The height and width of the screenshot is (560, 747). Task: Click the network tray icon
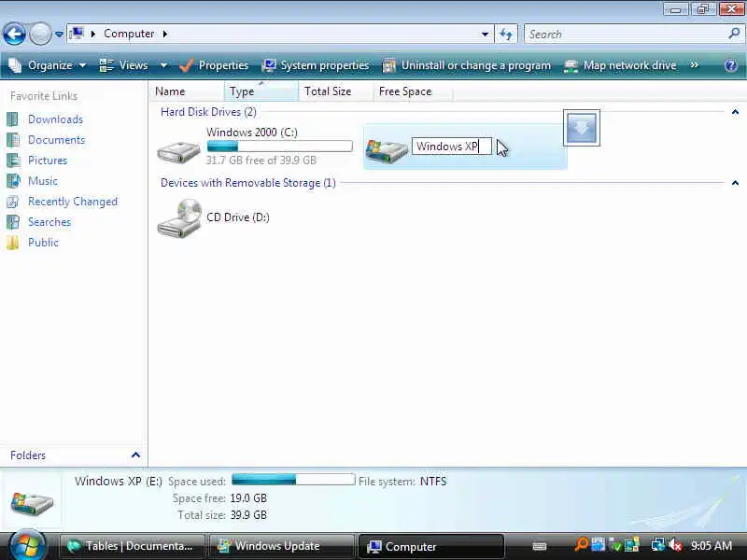[x=658, y=545]
